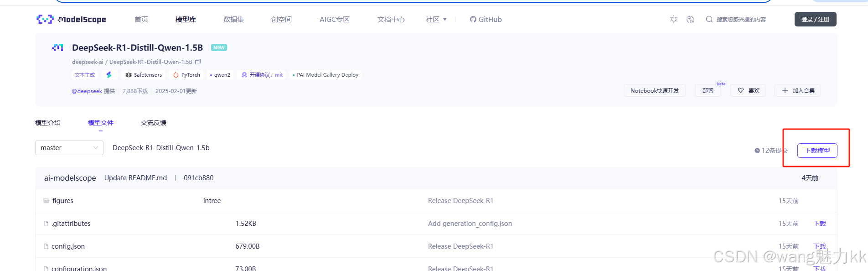The width and height of the screenshot is (868, 271).
Task: Toggle the light/dark theme sun icon
Action: click(x=674, y=19)
